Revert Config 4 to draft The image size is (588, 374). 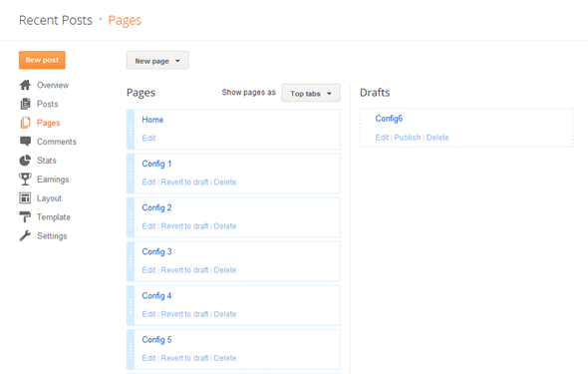coord(185,314)
